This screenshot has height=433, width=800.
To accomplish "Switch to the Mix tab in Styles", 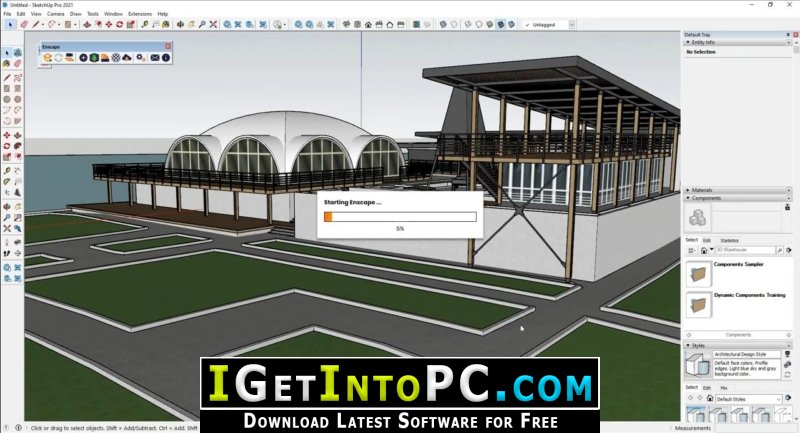I will pos(724,387).
